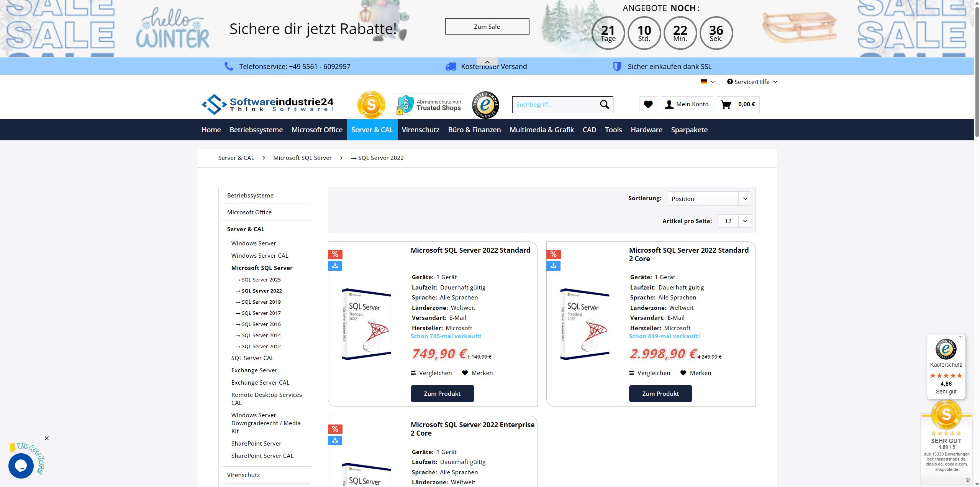The height and width of the screenshot is (487, 980).
Task: Open the Sortierung Position dropdown
Action: [x=708, y=199]
